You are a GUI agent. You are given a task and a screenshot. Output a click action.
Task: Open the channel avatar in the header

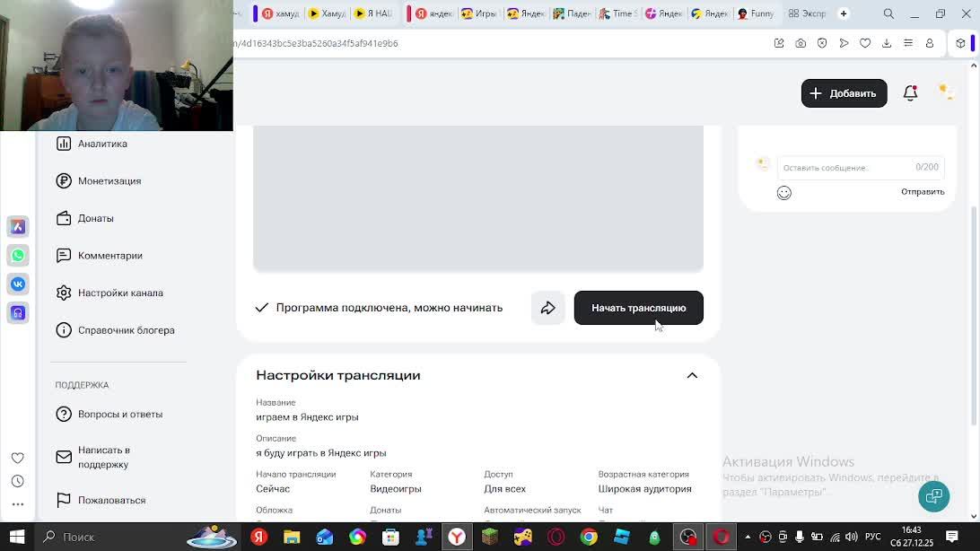coord(946,92)
